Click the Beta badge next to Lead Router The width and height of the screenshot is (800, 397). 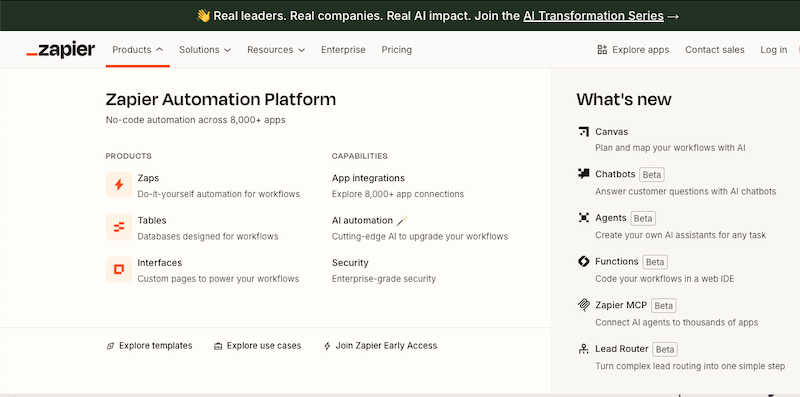pos(665,350)
